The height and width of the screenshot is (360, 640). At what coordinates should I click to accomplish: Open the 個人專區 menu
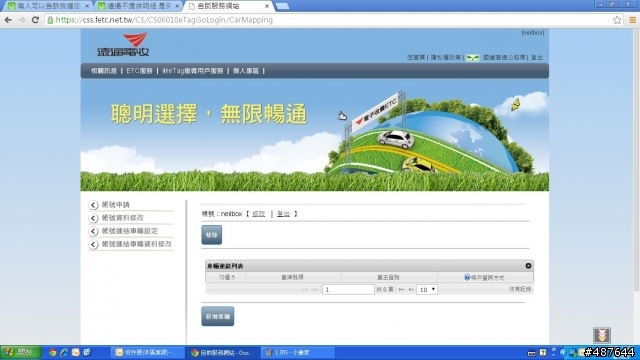click(246, 71)
